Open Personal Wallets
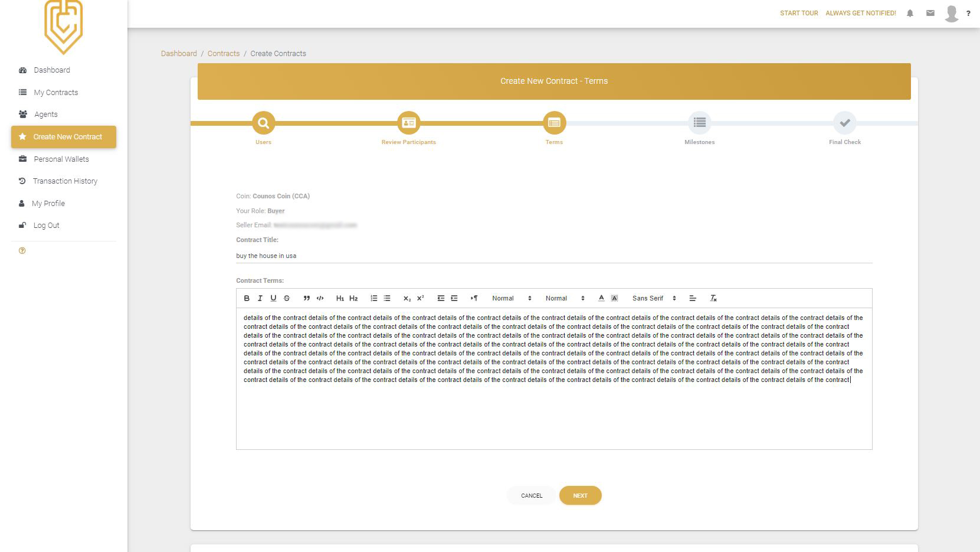This screenshot has height=552, width=980. tap(63, 159)
